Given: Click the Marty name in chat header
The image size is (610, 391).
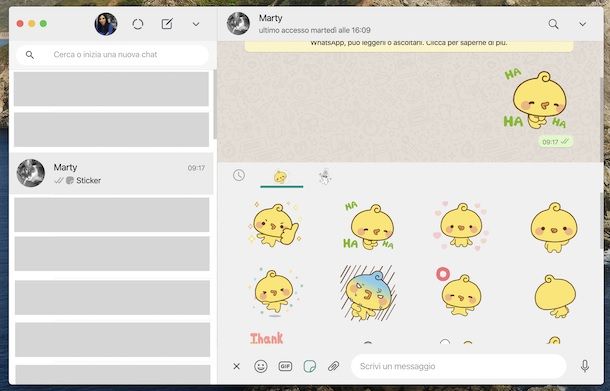Looking at the screenshot, I should pyautogui.click(x=270, y=18).
